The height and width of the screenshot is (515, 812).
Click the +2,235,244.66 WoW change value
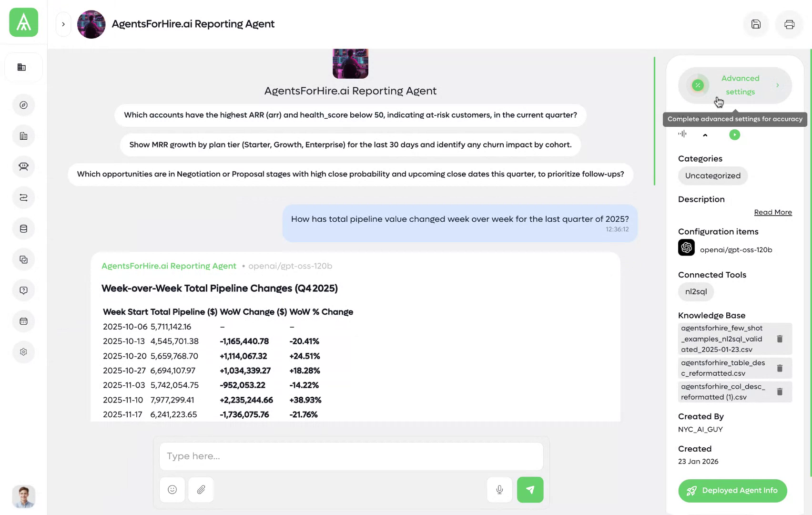tap(246, 400)
